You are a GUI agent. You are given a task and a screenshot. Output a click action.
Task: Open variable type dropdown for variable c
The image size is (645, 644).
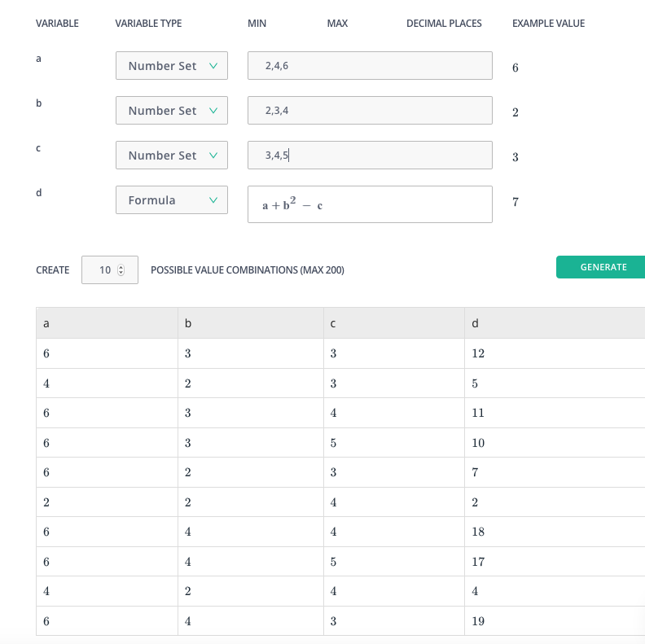pos(172,155)
